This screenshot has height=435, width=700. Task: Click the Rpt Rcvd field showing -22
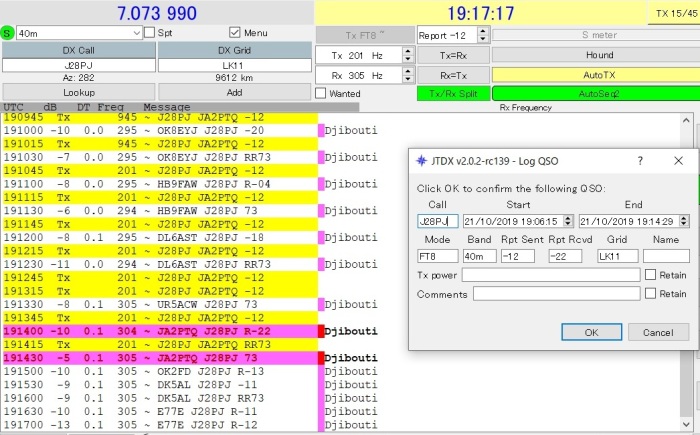pos(565,256)
